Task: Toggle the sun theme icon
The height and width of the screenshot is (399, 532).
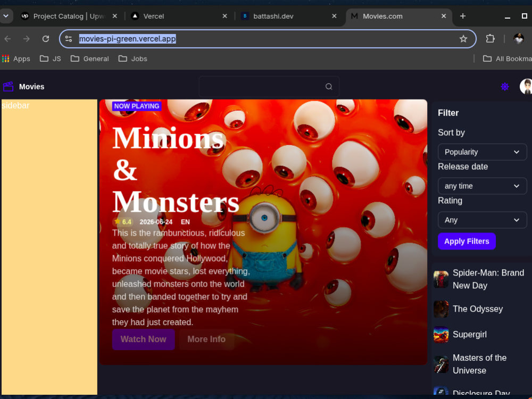Action: click(504, 87)
